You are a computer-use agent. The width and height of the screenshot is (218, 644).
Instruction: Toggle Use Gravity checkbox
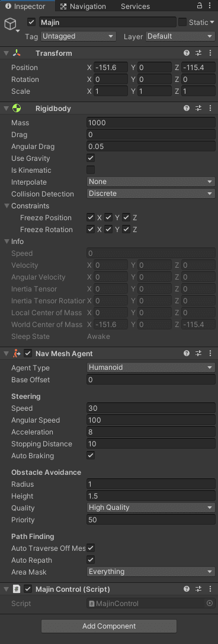[x=91, y=158]
